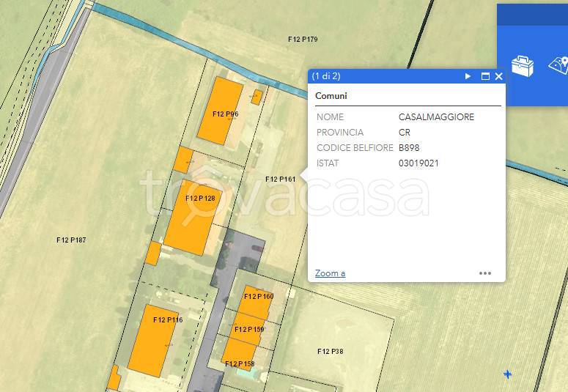Click the F12 P187 parcel label
This screenshot has width=568, height=392.
(71, 240)
